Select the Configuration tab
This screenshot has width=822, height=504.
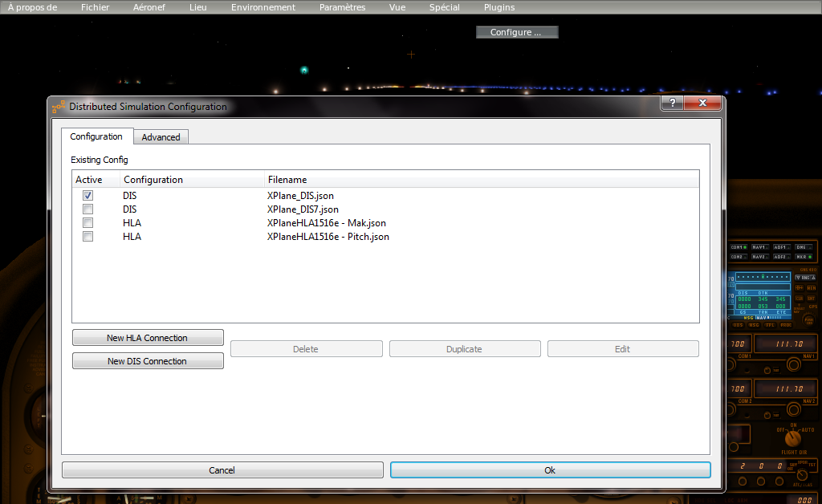coord(96,136)
